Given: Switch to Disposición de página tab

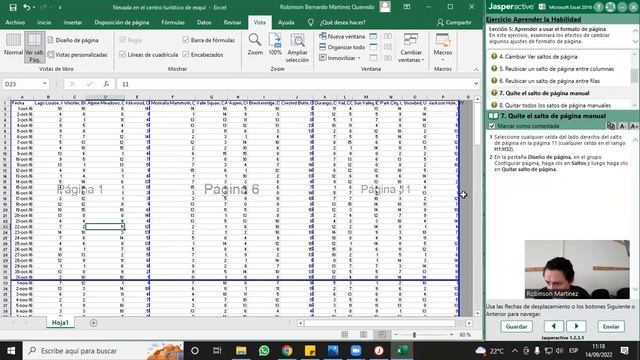Looking at the screenshot, I should pyautogui.click(x=122, y=22).
